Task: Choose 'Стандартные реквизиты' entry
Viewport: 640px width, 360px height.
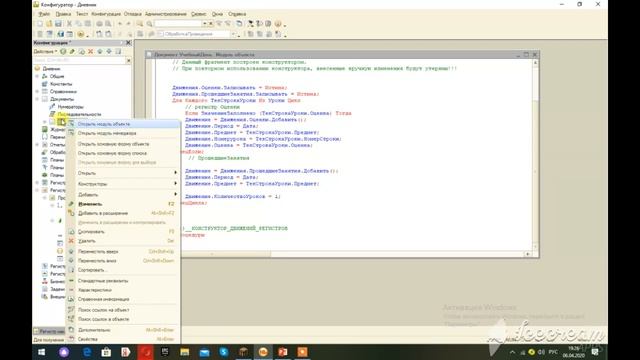Action: [x=122, y=280]
